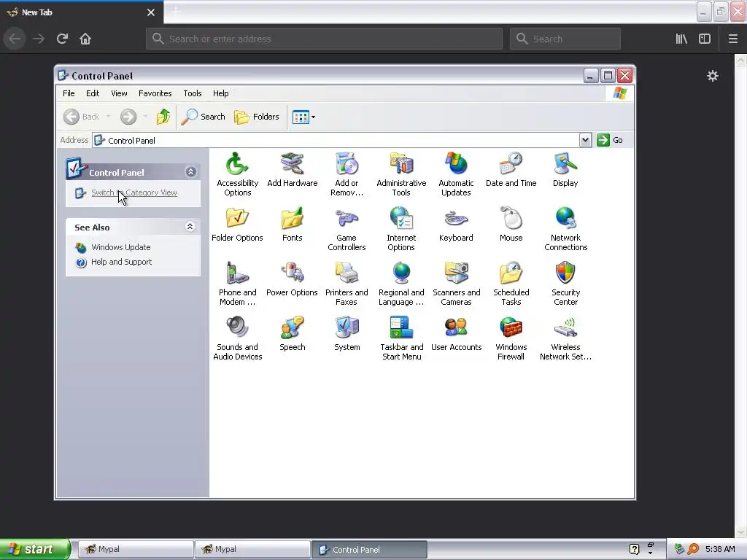Open the browser hamburger menu
The width and height of the screenshot is (747, 560).
(732, 39)
